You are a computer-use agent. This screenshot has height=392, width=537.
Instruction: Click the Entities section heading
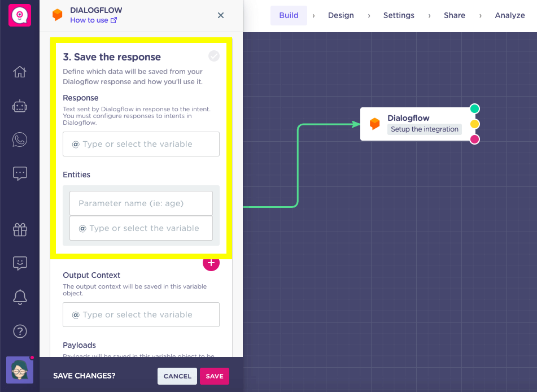(76, 175)
